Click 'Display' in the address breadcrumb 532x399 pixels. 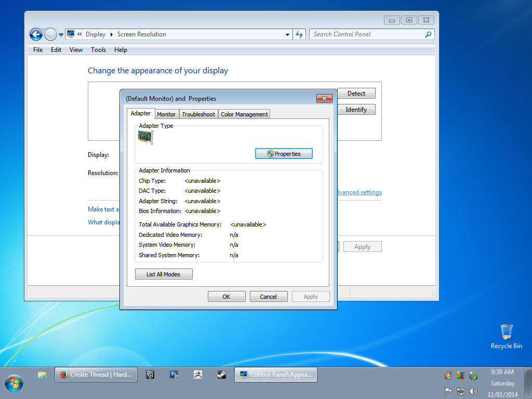[x=96, y=34]
